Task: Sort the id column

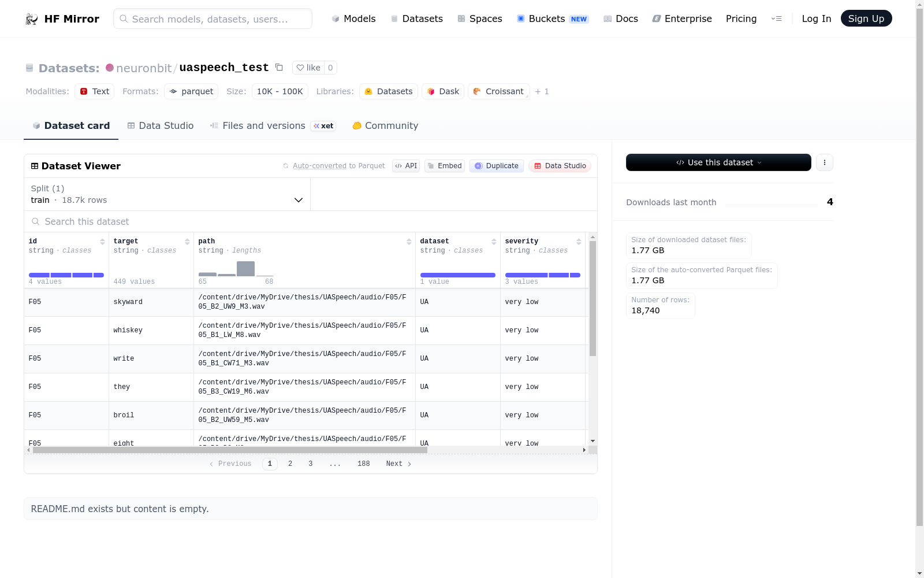Action: (102, 242)
